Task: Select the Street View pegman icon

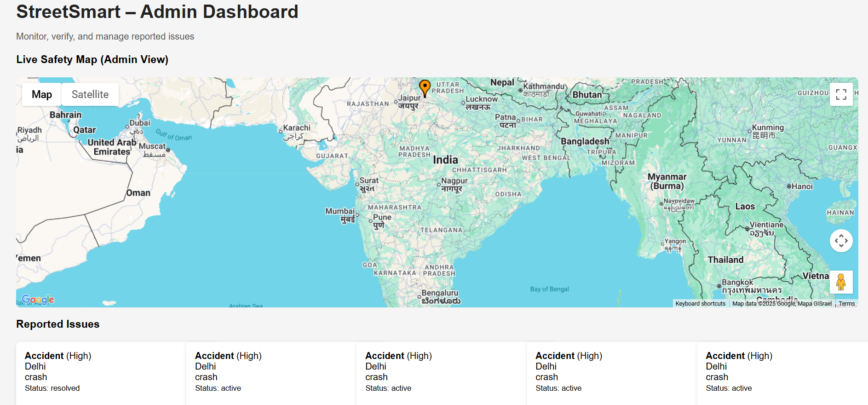Action: (841, 282)
